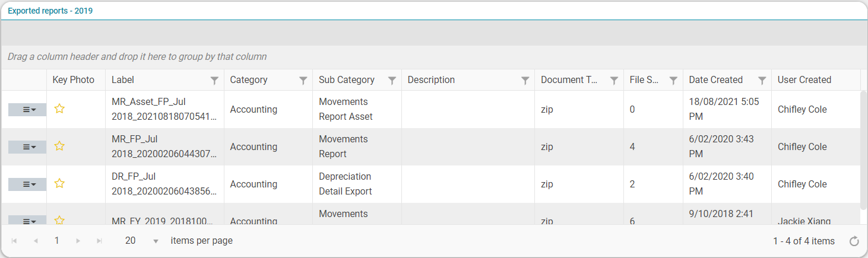The width and height of the screenshot is (868, 258).
Task: Open row actions menu for MR_FP_Jul report
Action: tap(27, 147)
